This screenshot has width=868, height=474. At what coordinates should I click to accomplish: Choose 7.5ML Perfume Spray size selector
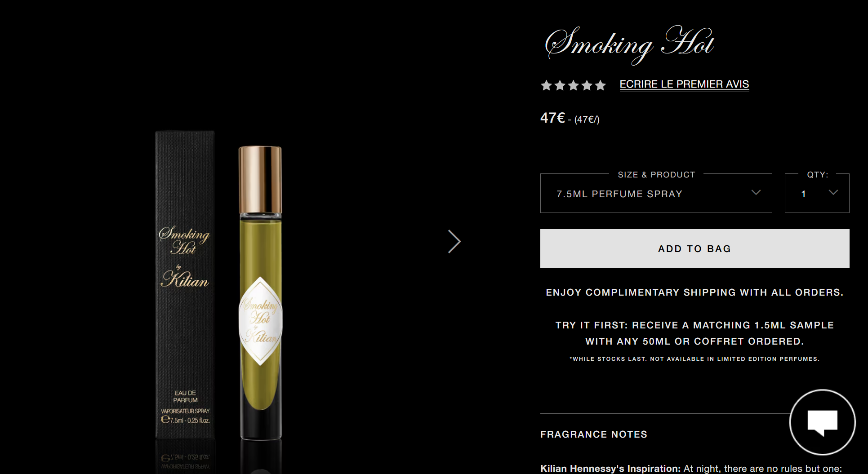pyautogui.click(x=656, y=193)
